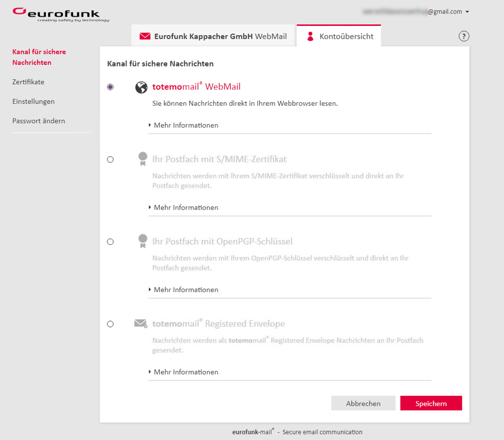
Task: Click the certificate badge icon for S/MIME
Action: point(143,159)
